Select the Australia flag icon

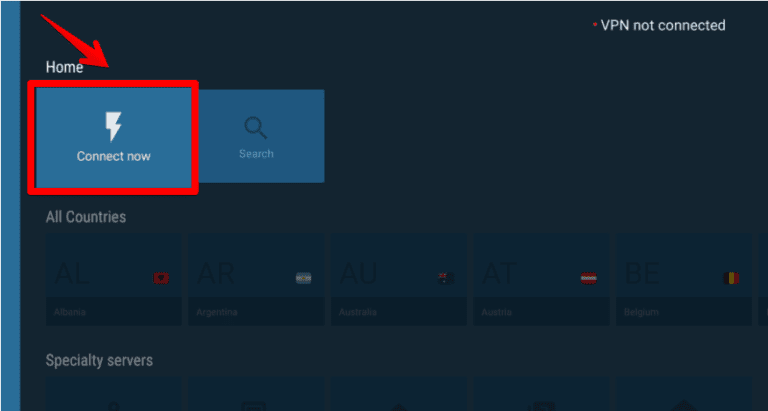446,278
